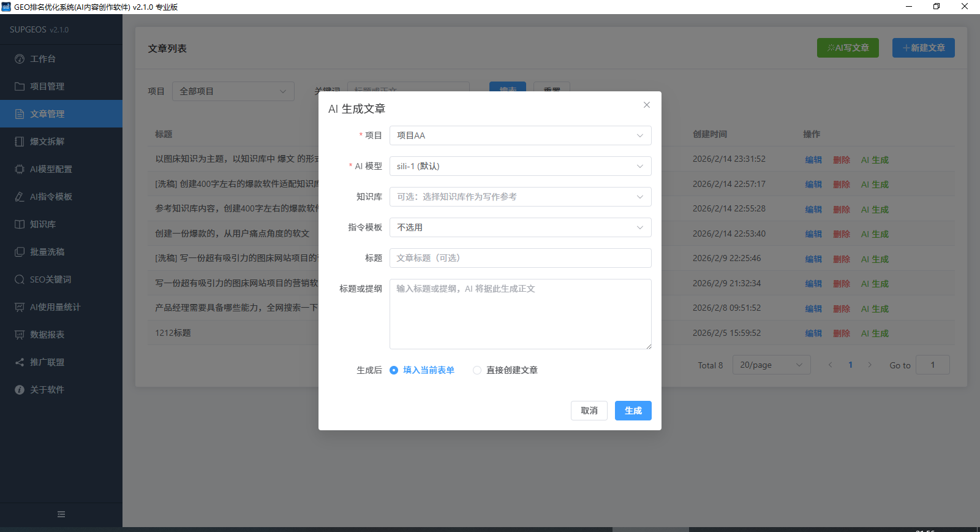Viewport: 980px width, 532px height.
Task: Go to next page arrow
Action: tap(870, 365)
